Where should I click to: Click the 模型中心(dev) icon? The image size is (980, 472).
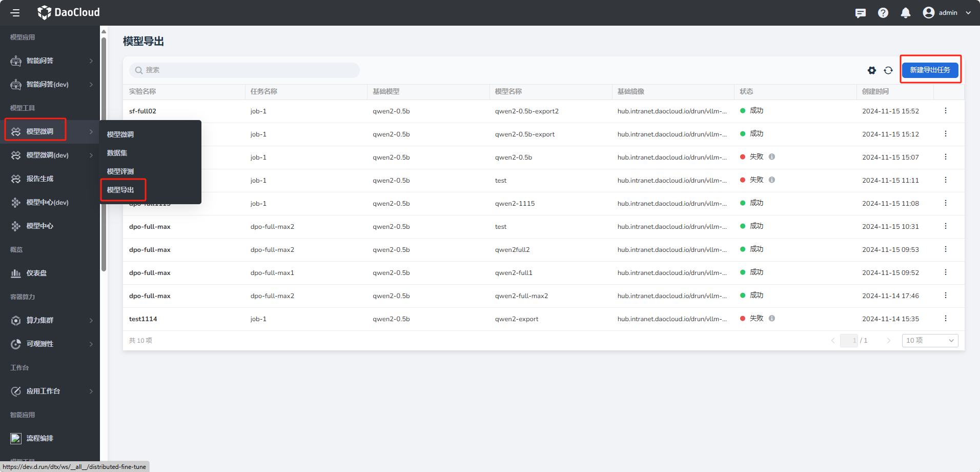click(16, 203)
